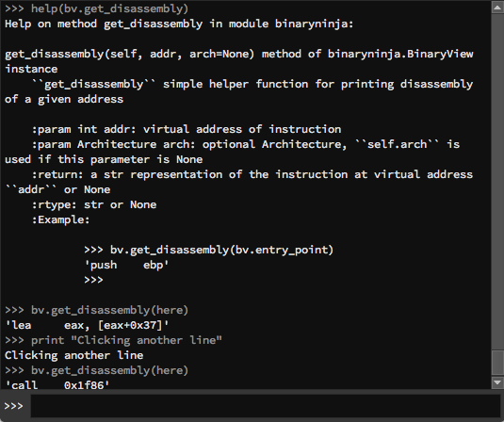Click the bv.get_disassembly(bv.entry_point) example line

pyautogui.click(x=209, y=250)
